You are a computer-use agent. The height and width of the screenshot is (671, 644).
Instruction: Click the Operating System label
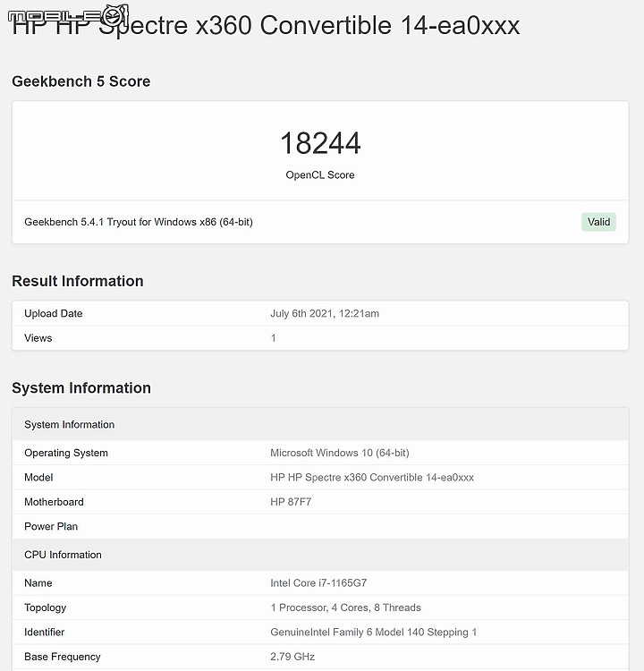[x=66, y=453]
